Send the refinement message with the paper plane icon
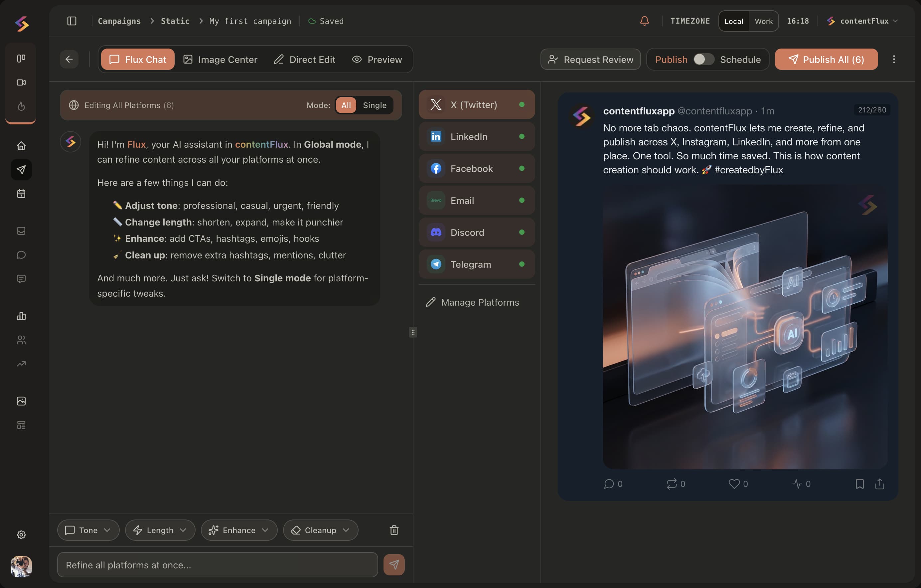 coord(394,565)
